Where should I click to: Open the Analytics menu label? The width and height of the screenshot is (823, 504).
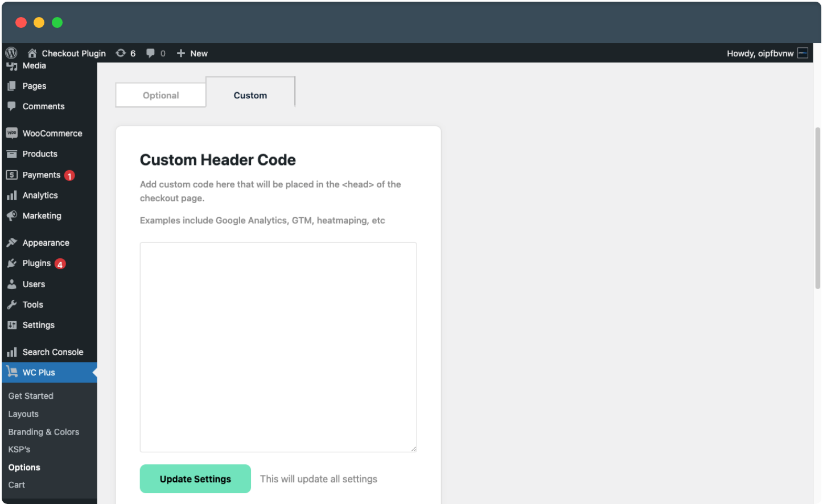point(40,195)
